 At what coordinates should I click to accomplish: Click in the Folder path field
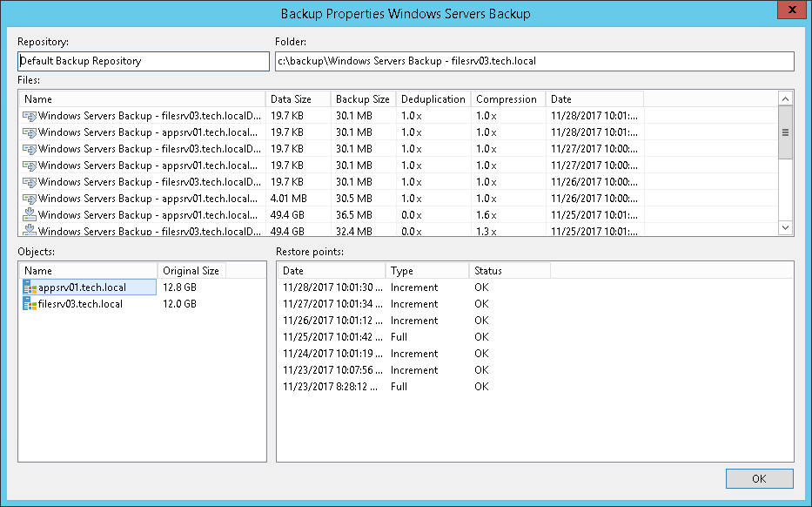(534, 61)
